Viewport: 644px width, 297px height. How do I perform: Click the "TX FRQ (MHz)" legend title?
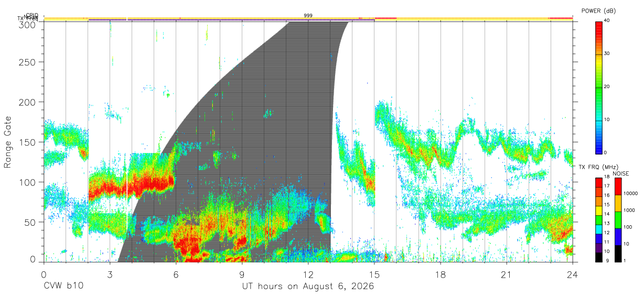598,167
